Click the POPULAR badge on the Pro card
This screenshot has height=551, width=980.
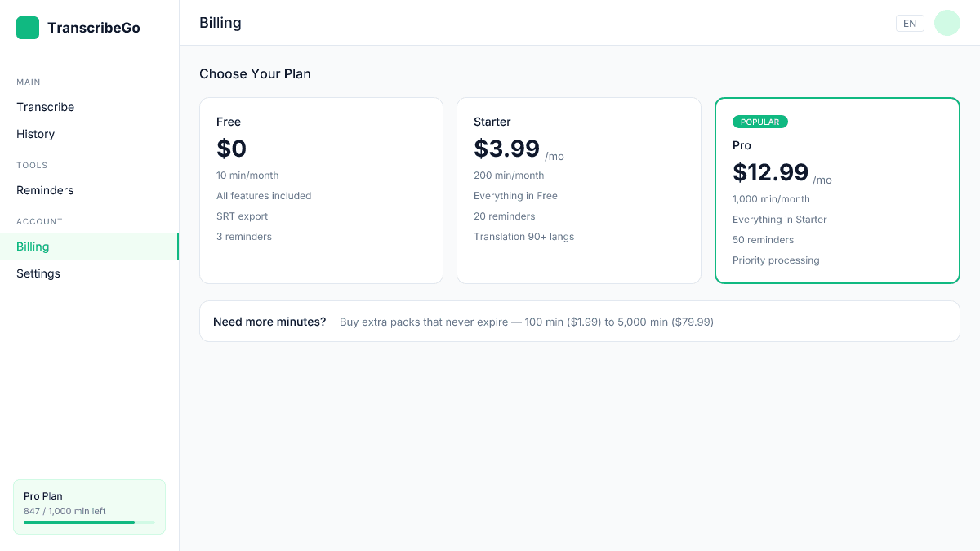tap(759, 121)
